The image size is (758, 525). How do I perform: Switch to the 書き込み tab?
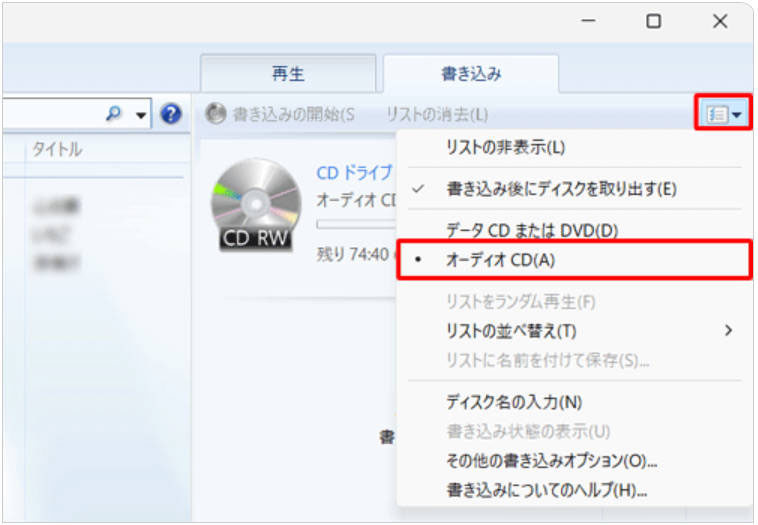click(x=471, y=73)
